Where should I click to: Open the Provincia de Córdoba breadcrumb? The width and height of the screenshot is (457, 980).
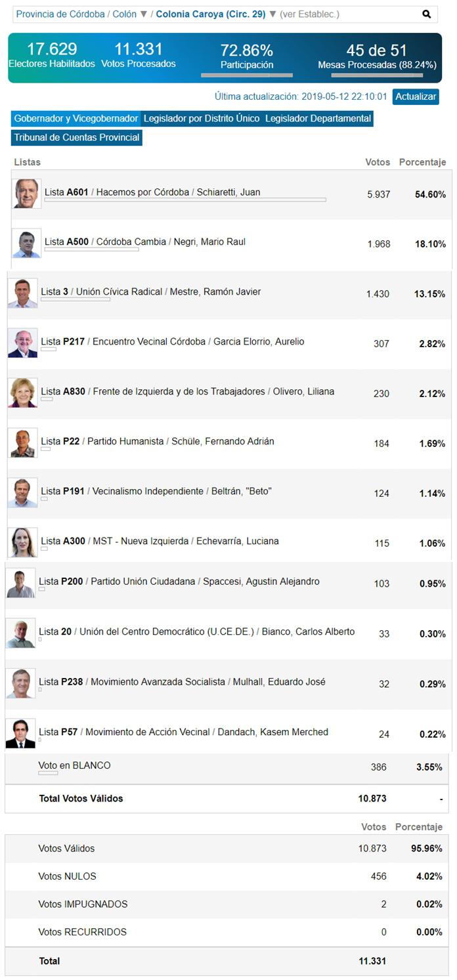pos(60,14)
